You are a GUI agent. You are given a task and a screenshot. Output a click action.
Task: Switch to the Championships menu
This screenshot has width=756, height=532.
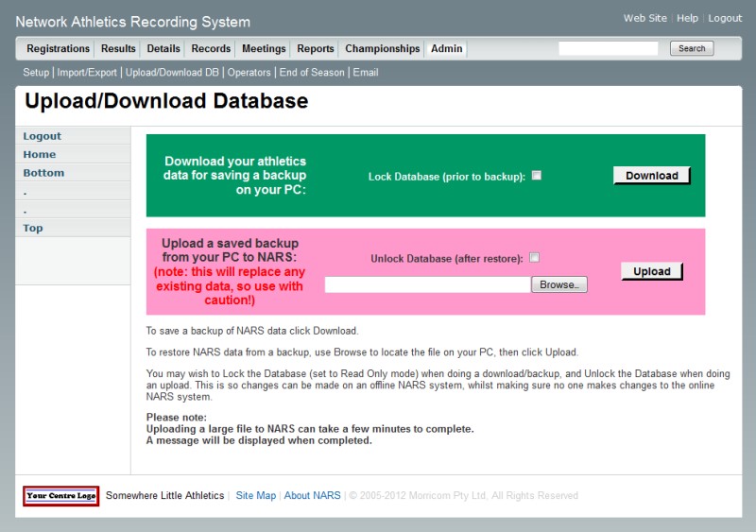[x=382, y=49]
